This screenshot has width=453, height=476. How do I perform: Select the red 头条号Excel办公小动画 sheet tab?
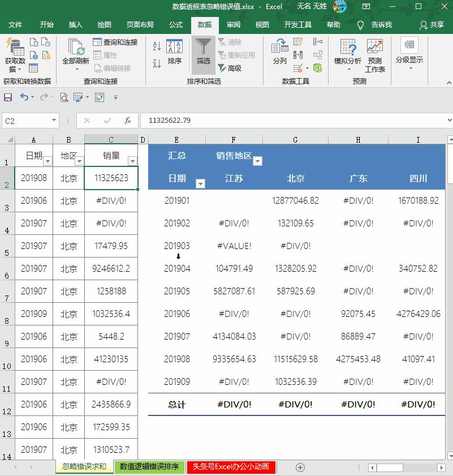[x=231, y=469]
